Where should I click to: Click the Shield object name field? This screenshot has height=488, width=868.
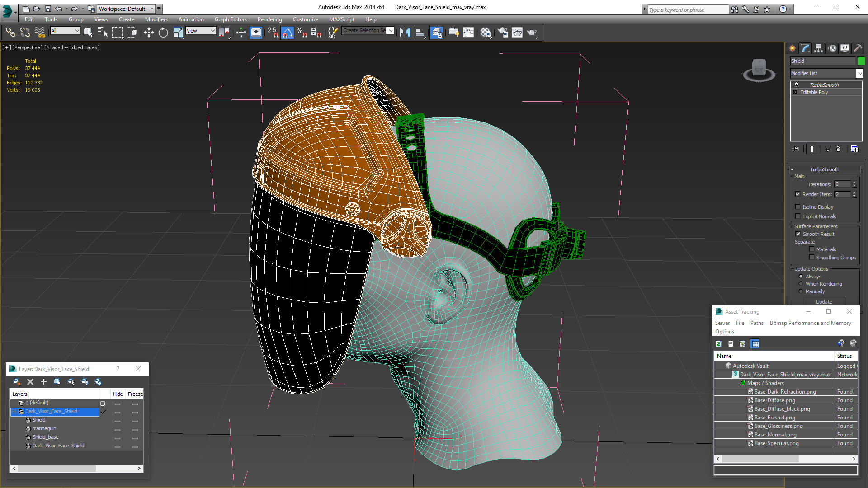point(823,61)
